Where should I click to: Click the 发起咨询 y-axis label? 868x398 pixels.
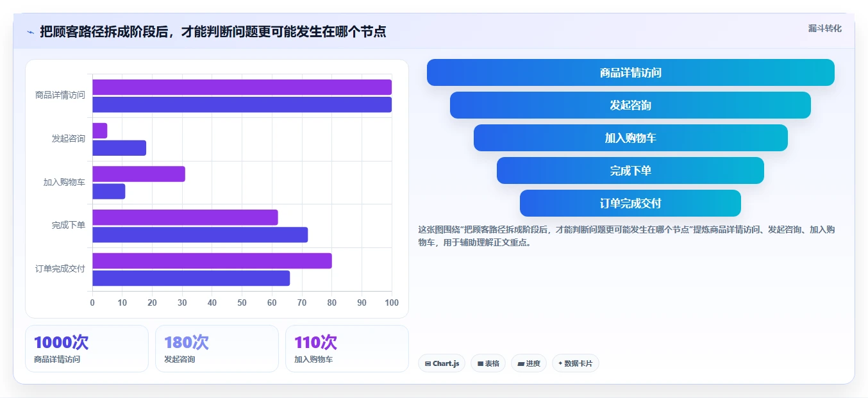pos(69,138)
